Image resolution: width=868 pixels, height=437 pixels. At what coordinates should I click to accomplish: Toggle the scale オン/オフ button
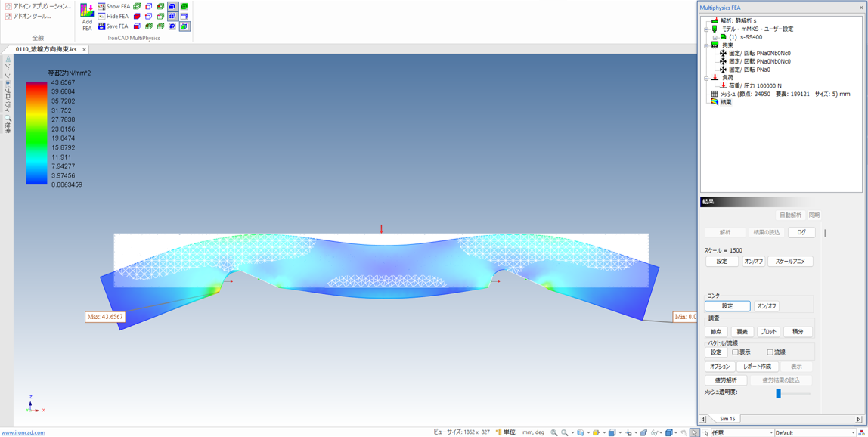pos(753,262)
